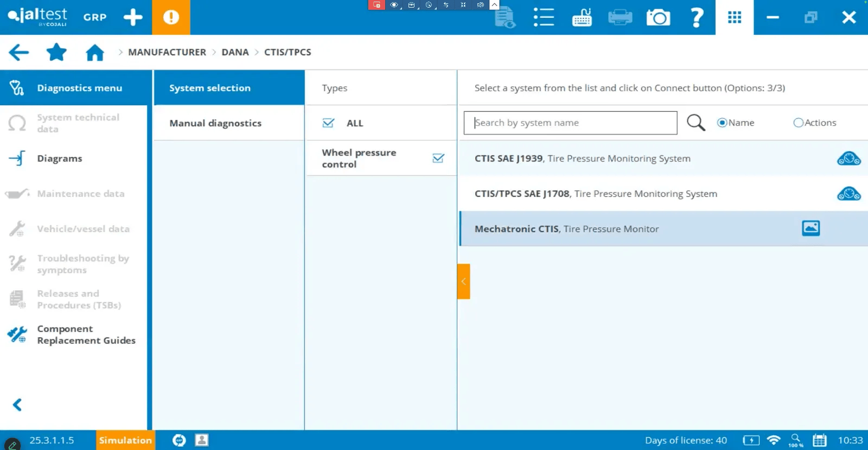Take a screenshot with camera icon
This screenshot has height=450, width=868.
coord(658,17)
